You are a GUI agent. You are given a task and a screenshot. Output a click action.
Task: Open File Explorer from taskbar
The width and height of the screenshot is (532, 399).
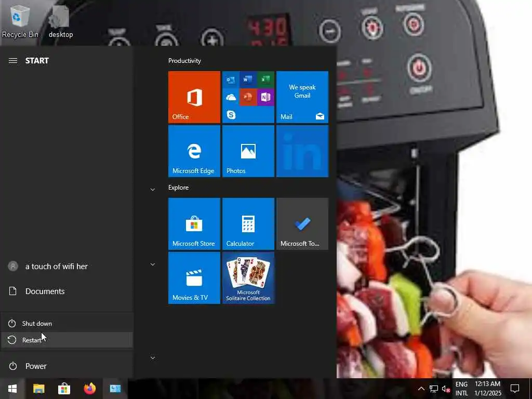pyautogui.click(x=38, y=389)
